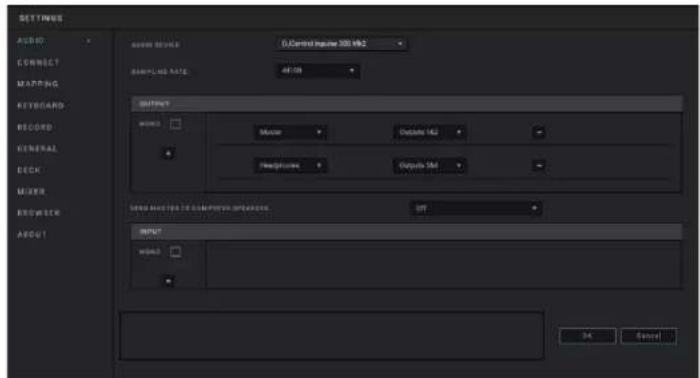Open the Audio settings section

pos(31,41)
